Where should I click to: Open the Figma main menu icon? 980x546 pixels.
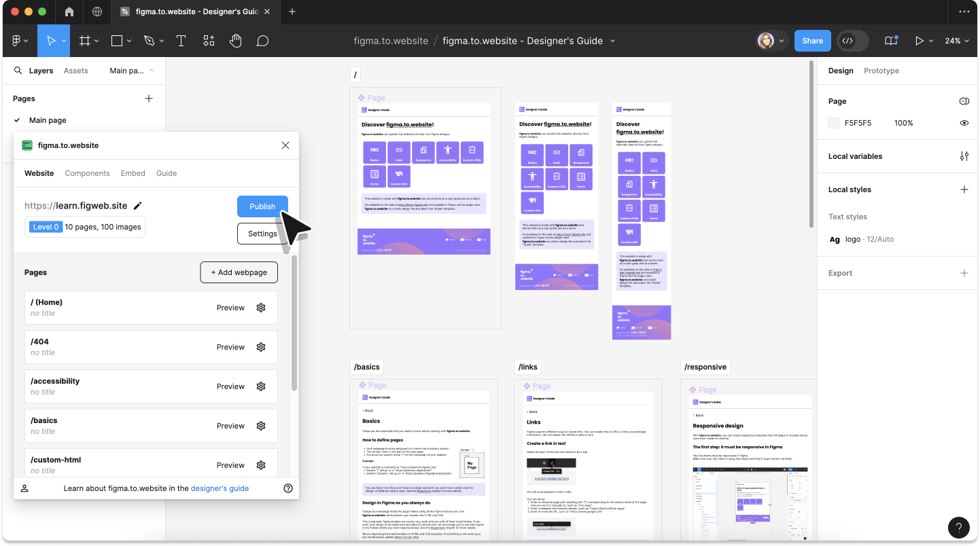(x=17, y=41)
